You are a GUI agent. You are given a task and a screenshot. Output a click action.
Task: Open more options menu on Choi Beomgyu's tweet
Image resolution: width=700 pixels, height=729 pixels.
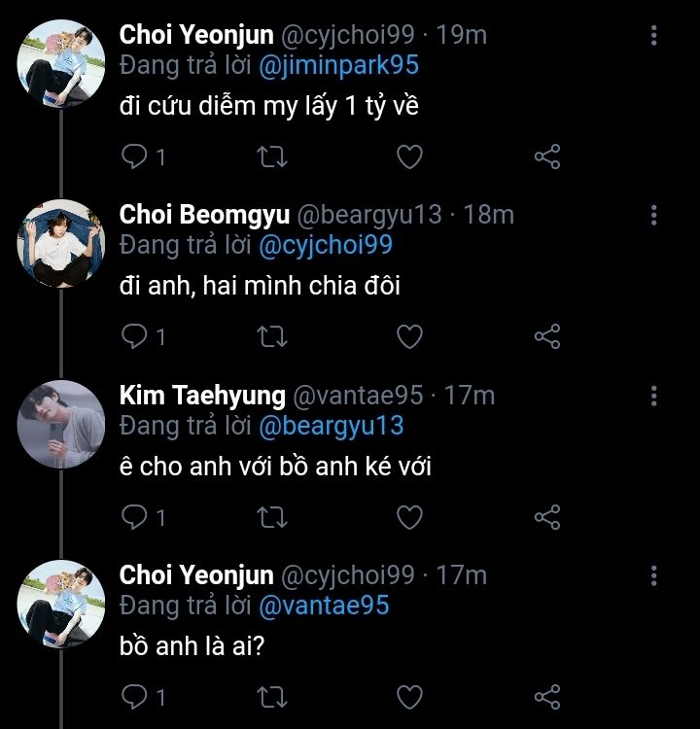[x=653, y=215]
